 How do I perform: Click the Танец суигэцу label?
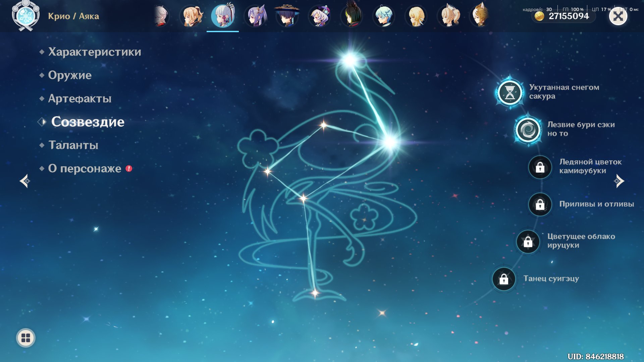(x=551, y=279)
